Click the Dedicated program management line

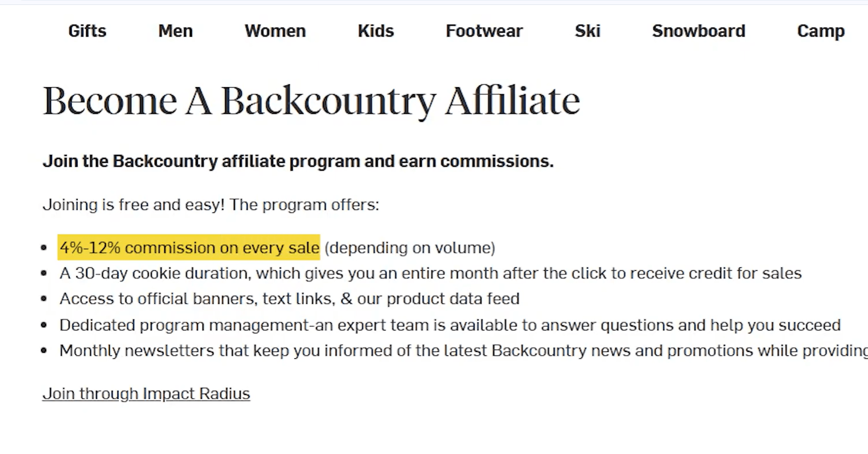(450, 325)
